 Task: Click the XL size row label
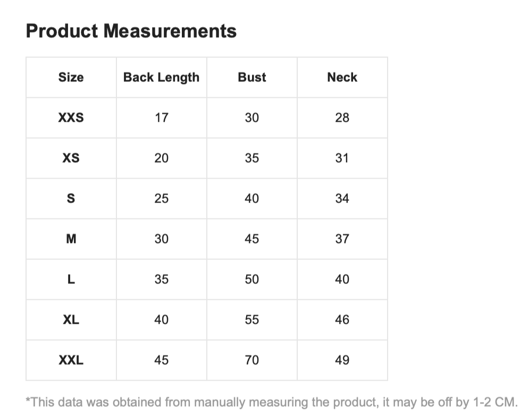[71, 320]
